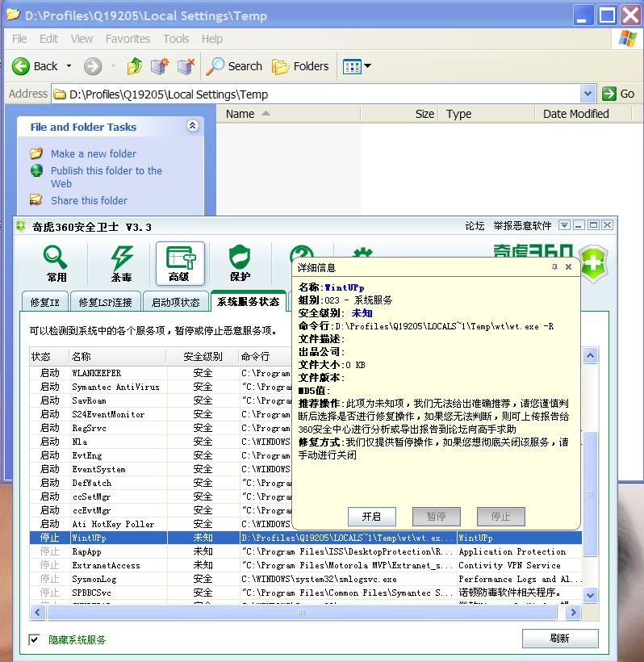Select the Ati HotKey Poller service row

pos(161,524)
